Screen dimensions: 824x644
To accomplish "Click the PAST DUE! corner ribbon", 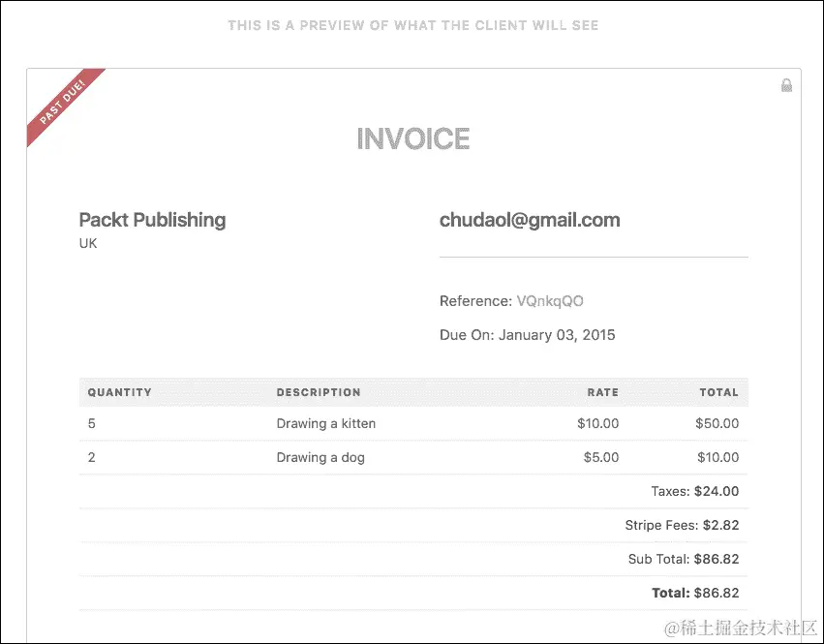I will click(62, 102).
